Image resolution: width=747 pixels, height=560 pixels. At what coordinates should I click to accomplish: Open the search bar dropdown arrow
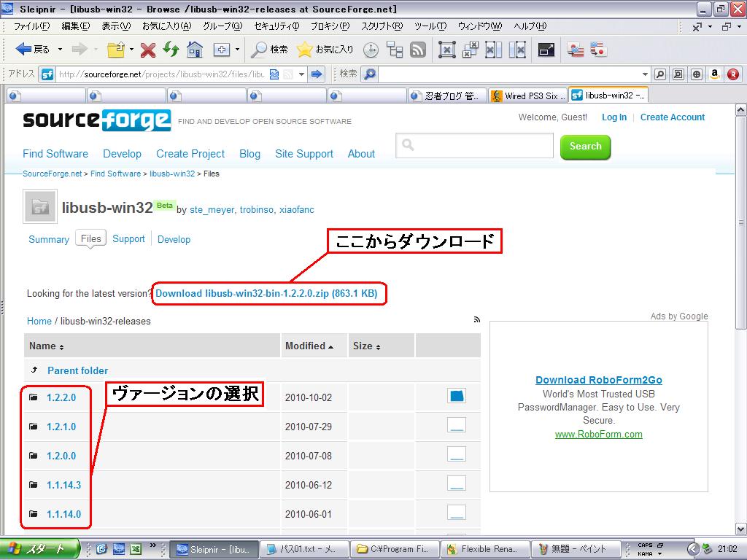645,74
